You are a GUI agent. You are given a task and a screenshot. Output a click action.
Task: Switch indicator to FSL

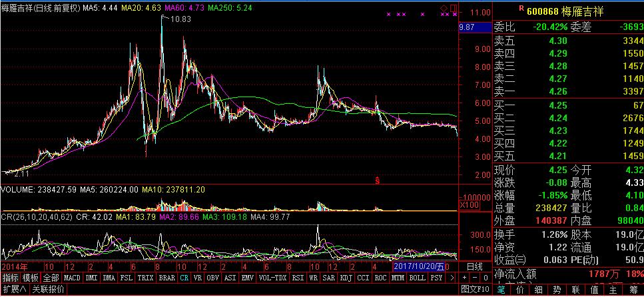[126, 278]
